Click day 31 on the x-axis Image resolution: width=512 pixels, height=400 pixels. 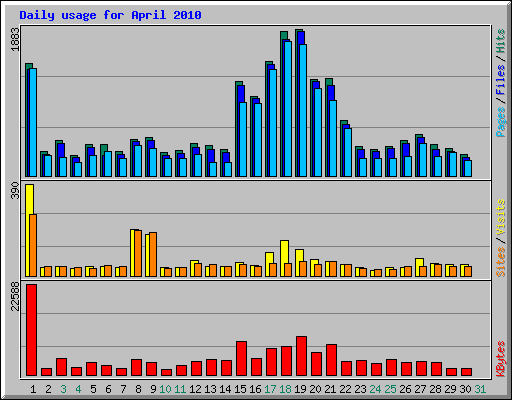pos(480,389)
